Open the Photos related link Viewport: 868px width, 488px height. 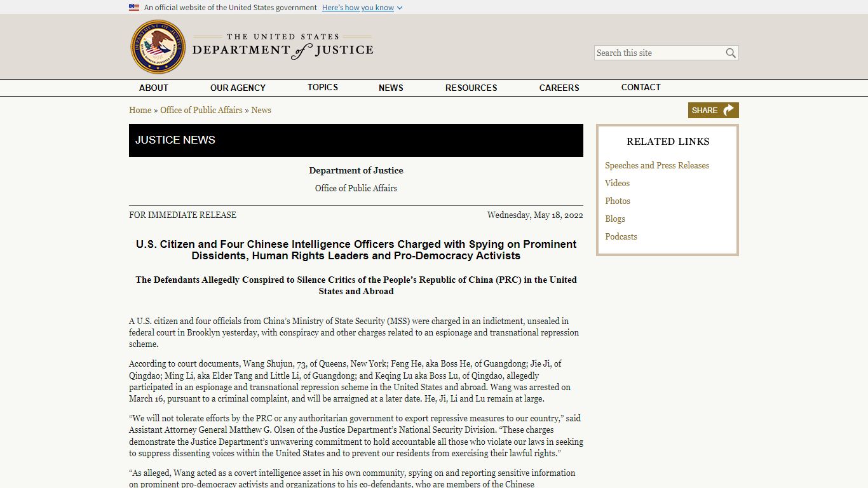click(618, 201)
